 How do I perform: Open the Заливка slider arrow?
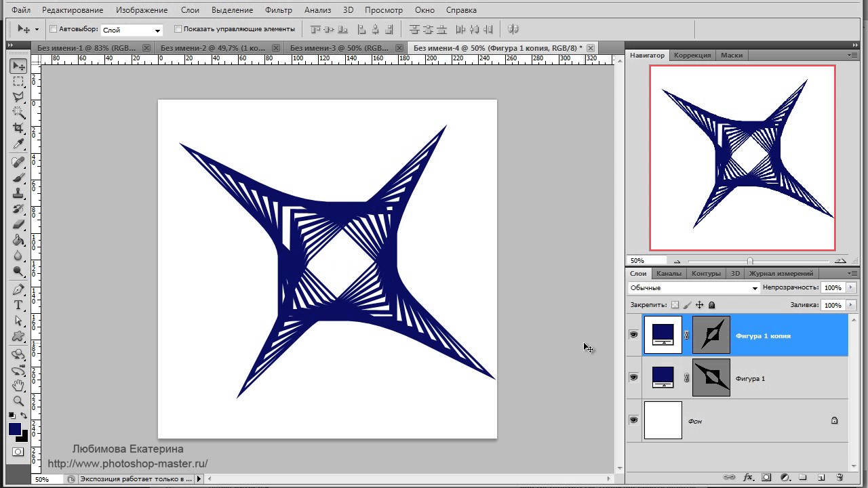point(851,305)
